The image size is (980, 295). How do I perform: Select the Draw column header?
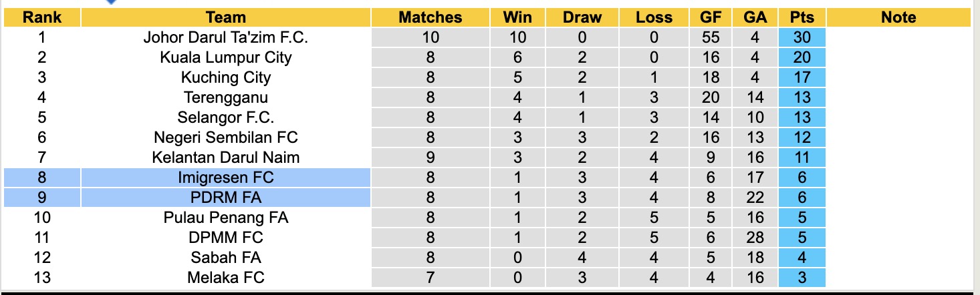(582, 17)
